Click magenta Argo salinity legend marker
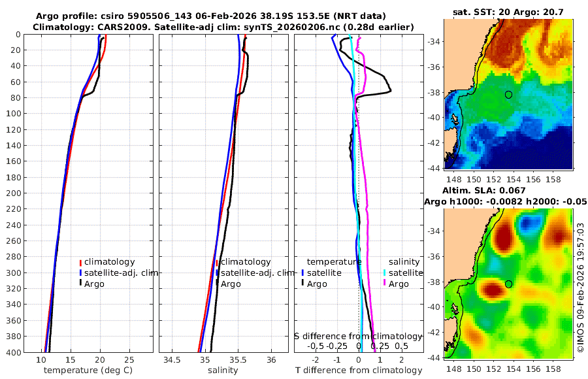Image resolution: width=588 pixels, height=379 pixels. tap(385, 284)
